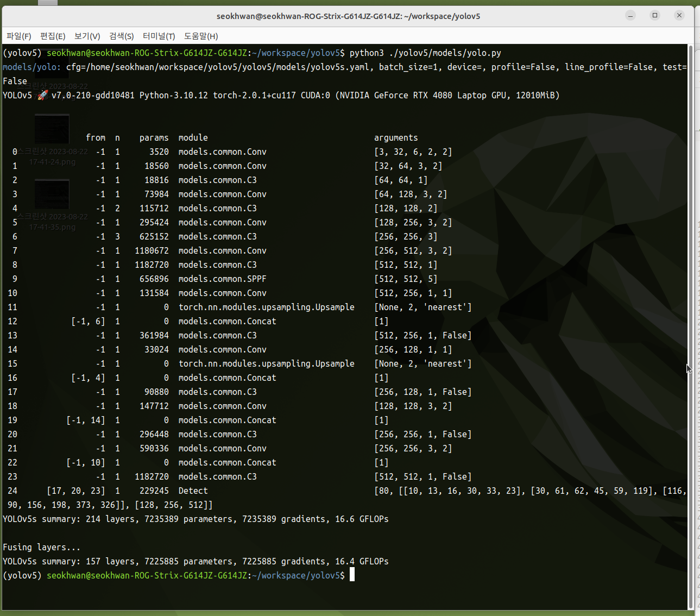This screenshot has width=700, height=616.
Task: Click the window title bar text
Action: click(x=348, y=16)
